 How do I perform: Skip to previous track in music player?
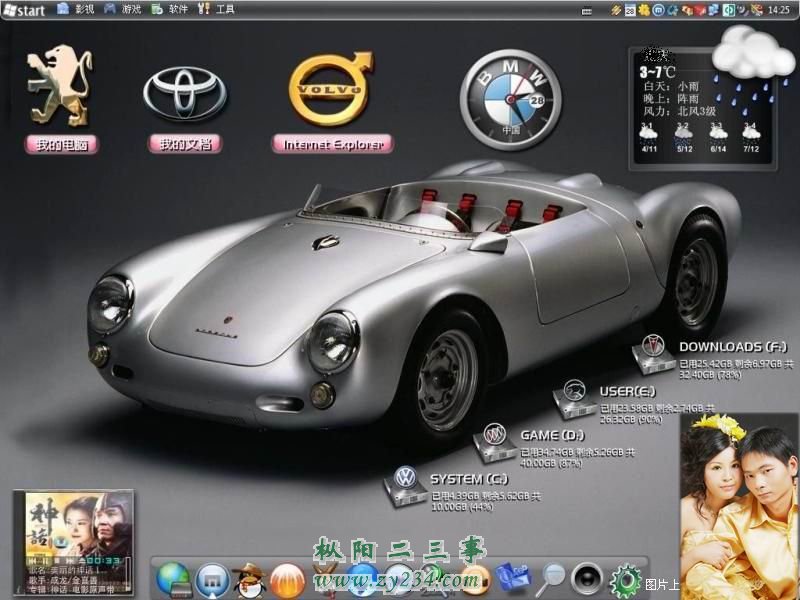33,561
